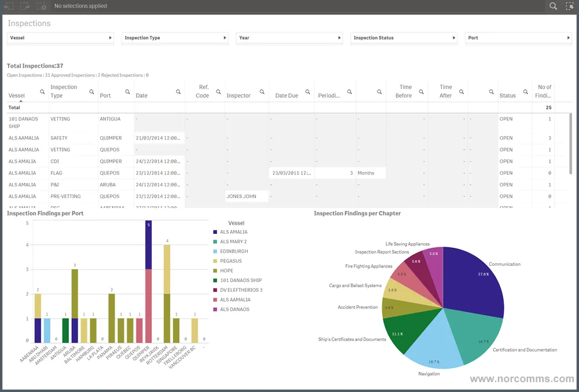Click the step forward selections icon
Image resolution: width=579 pixels, height=392 pixels.
[24, 6]
